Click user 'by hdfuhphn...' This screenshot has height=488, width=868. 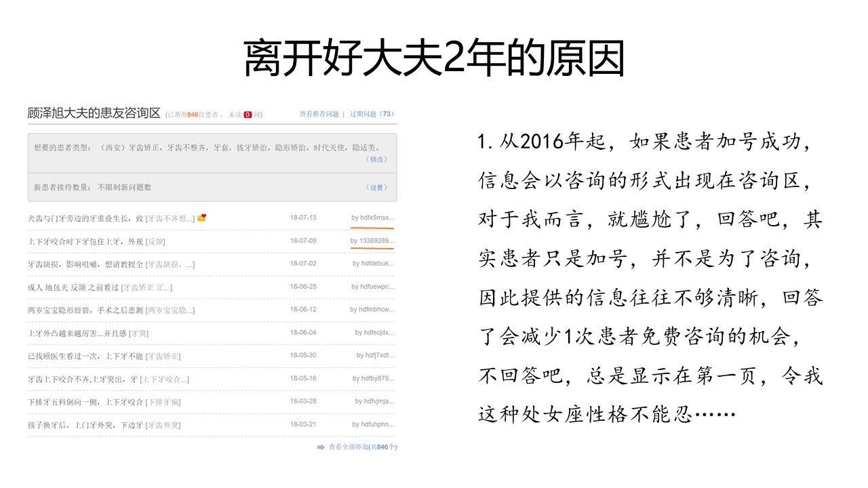(372, 424)
